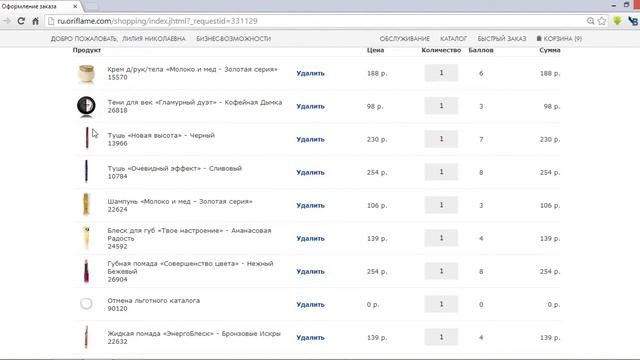
Task: Open 'Гламурный дуэт' eye shadow thumbnail
Action: coord(86,107)
